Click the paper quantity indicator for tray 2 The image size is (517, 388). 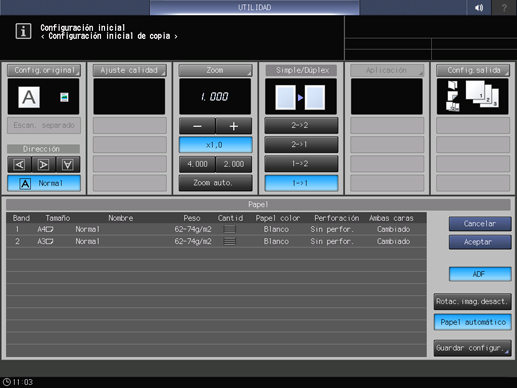click(x=229, y=241)
